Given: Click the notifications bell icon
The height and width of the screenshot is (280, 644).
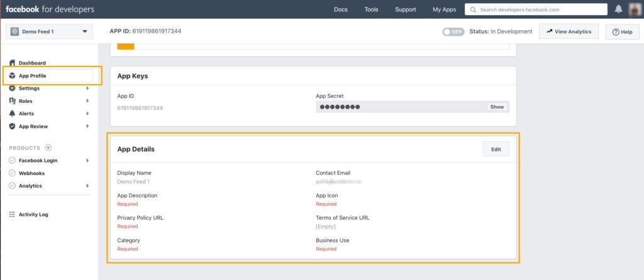Looking at the screenshot, I should click(x=619, y=9).
